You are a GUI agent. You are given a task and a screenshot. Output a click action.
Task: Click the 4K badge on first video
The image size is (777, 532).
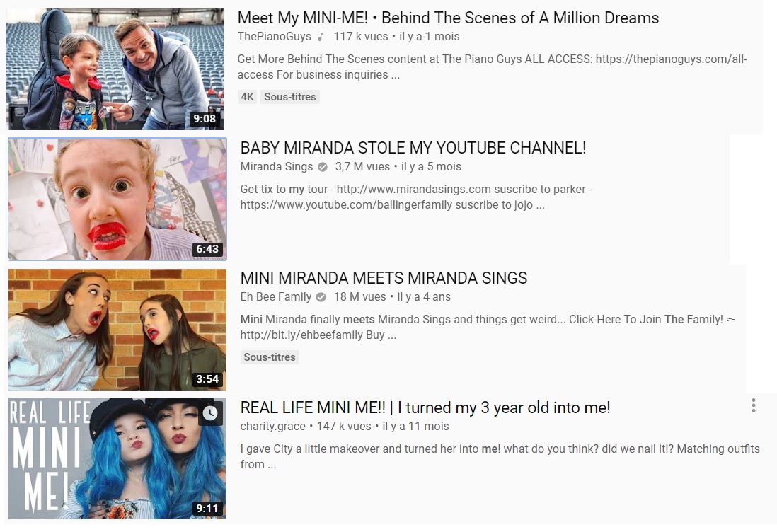click(x=247, y=97)
